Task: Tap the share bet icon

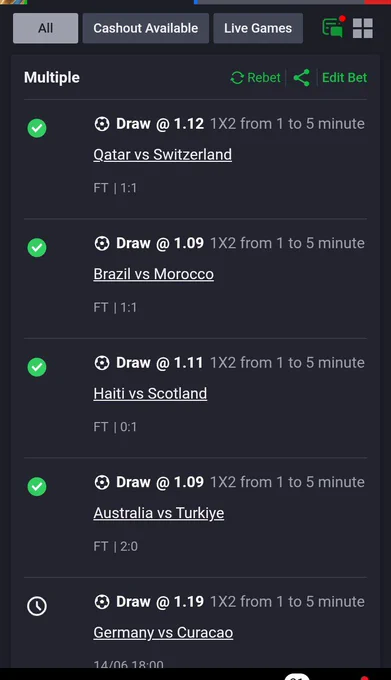Action: [302, 78]
